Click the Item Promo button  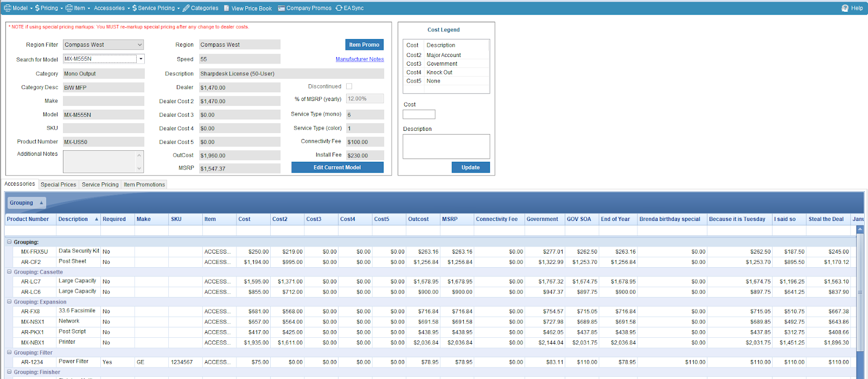click(x=365, y=45)
